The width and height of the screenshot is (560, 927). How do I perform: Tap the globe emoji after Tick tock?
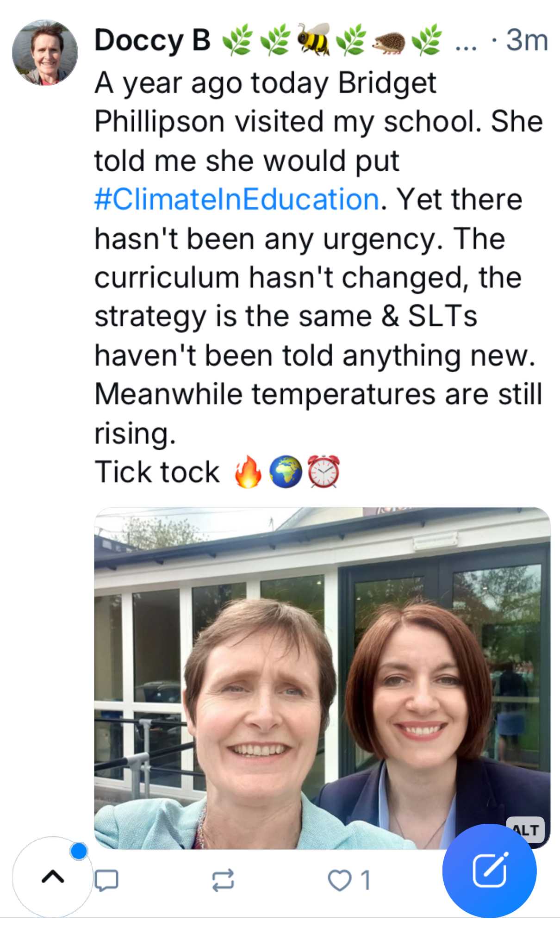(286, 472)
